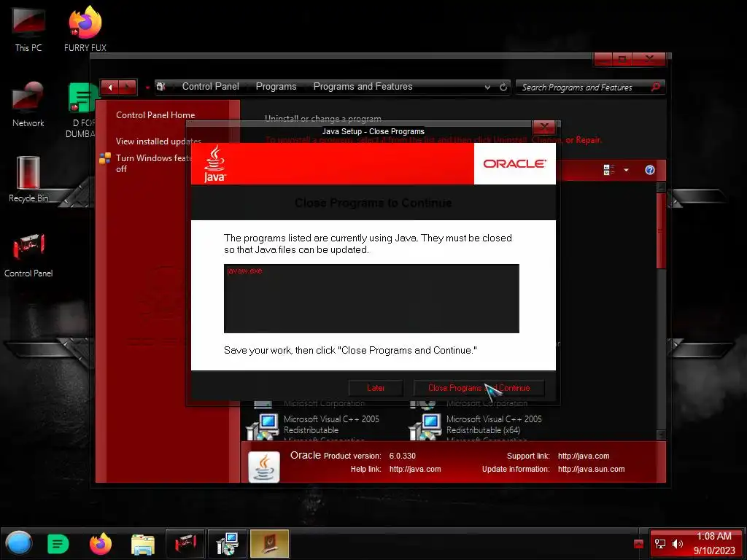Open View installed updates link

pyautogui.click(x=158, y=141)
